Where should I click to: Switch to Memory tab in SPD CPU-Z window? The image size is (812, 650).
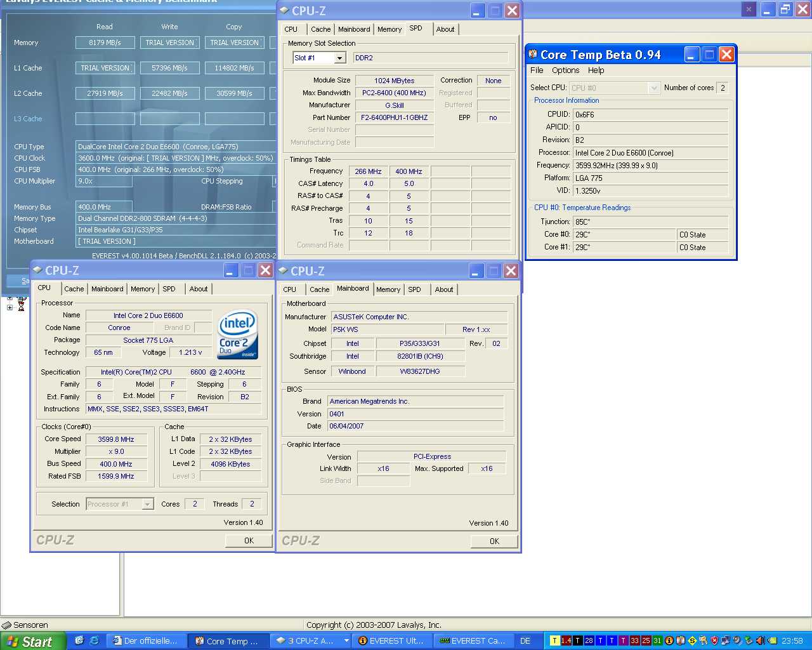[x=390, y=29]
